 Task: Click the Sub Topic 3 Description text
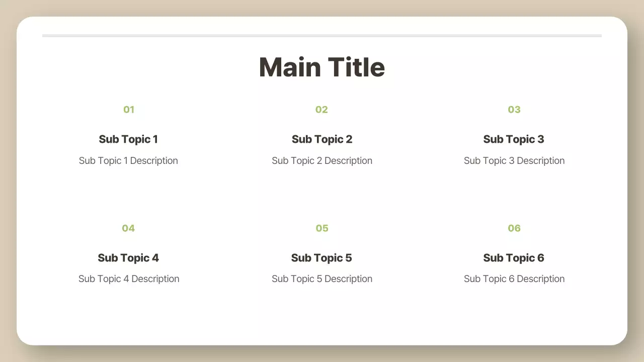[x=514, y=161]
